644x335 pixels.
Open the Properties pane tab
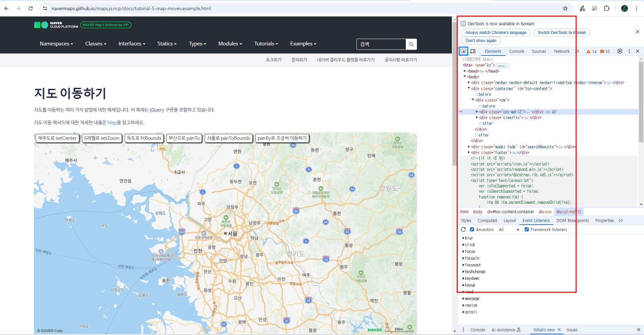coord(604,221)
